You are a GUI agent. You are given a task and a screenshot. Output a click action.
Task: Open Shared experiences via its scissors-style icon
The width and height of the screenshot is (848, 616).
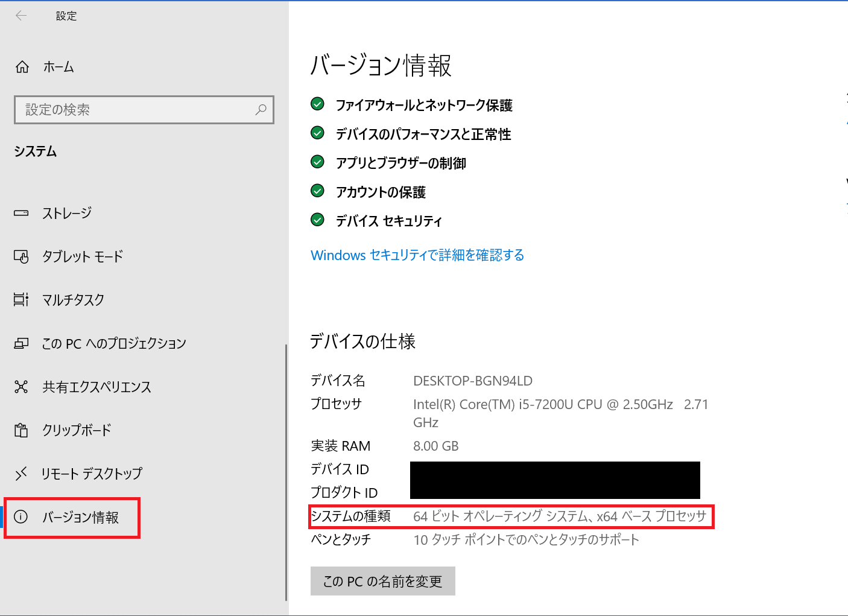click(x=21, y=387)
